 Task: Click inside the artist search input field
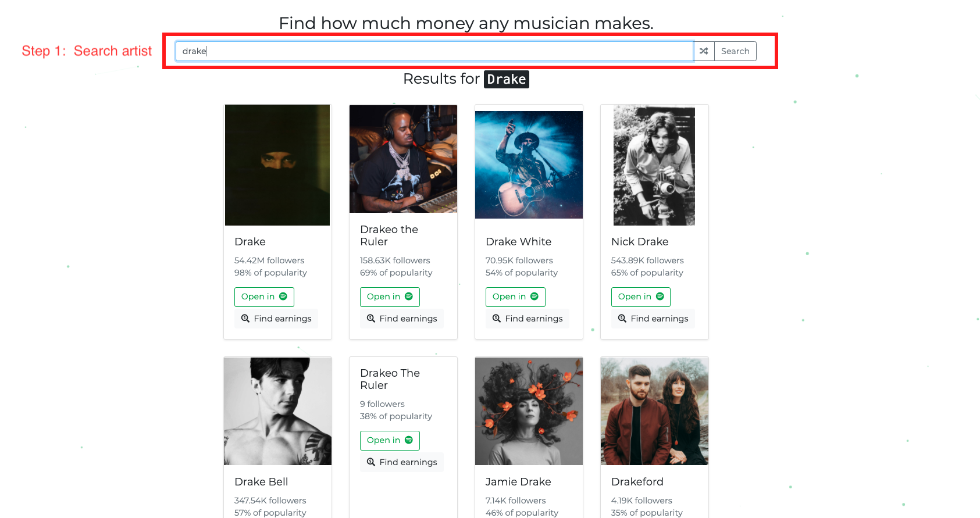pos(434,51)
